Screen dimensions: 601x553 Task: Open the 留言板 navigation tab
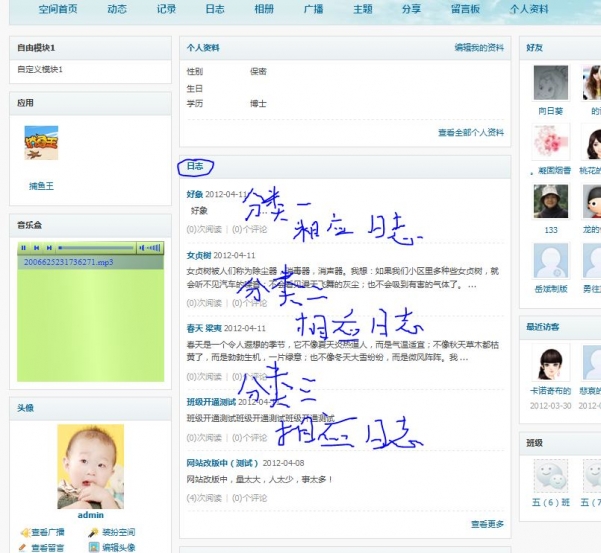coord(465,9)
